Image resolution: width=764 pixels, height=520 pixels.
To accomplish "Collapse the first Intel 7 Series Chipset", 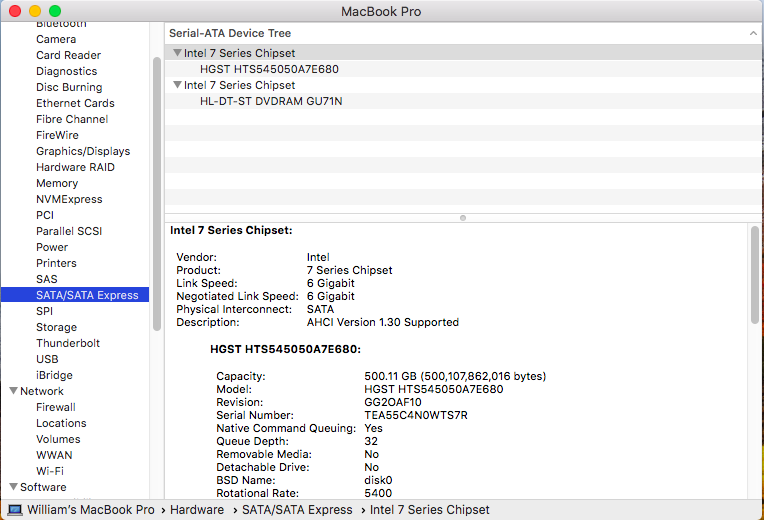I will [177, 53].
